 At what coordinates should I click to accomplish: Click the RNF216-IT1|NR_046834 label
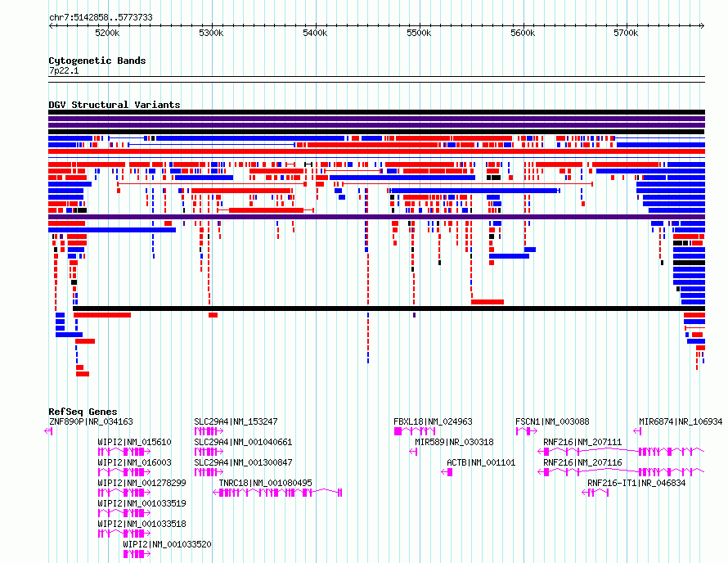636,483
